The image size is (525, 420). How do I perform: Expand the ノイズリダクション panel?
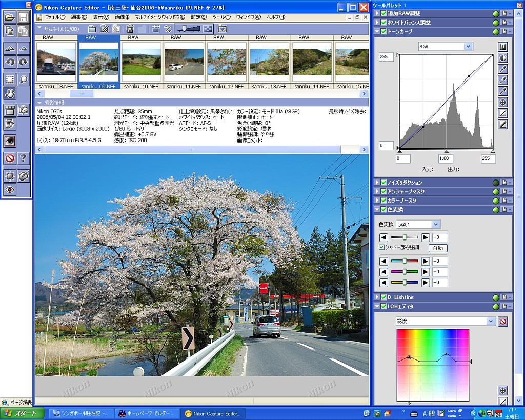(377, 183)
